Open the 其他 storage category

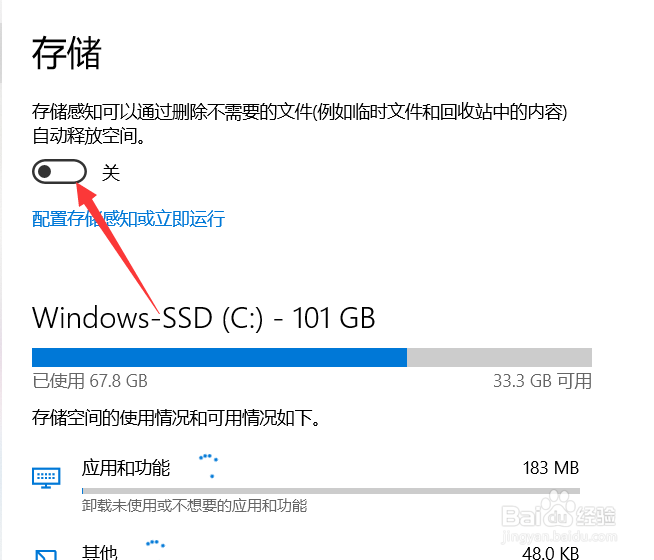100,552
